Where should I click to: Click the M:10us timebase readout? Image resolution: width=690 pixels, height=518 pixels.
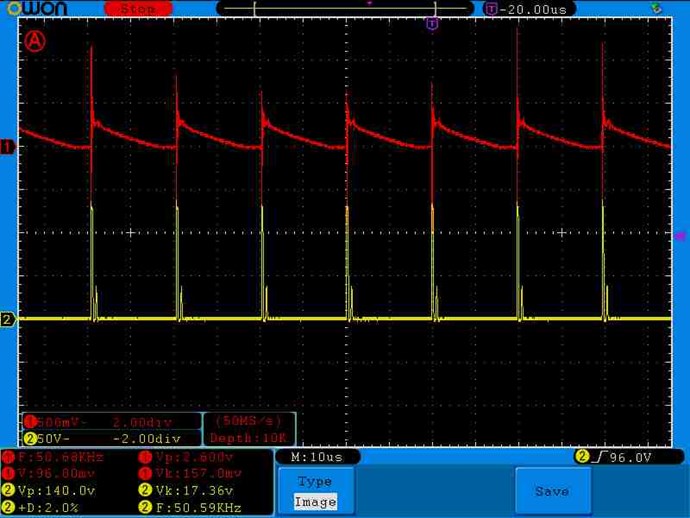coord(317,457)
